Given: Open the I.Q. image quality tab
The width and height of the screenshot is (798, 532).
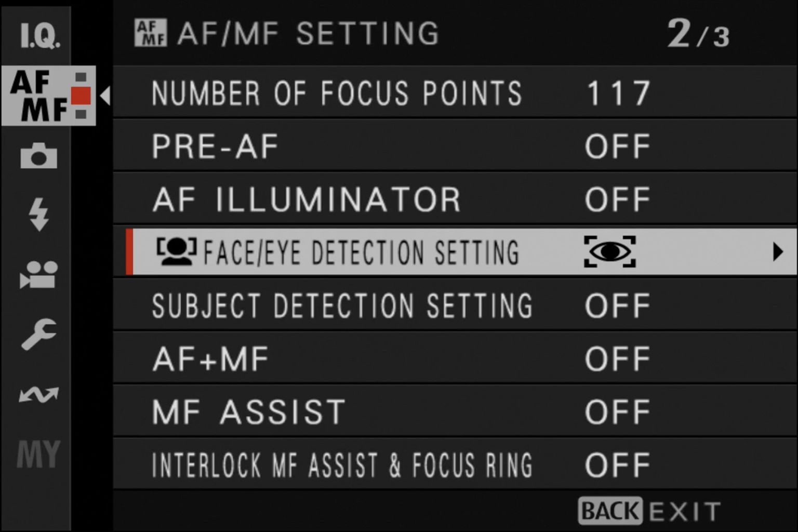Looking at the screenshot, I should [39, 35].
